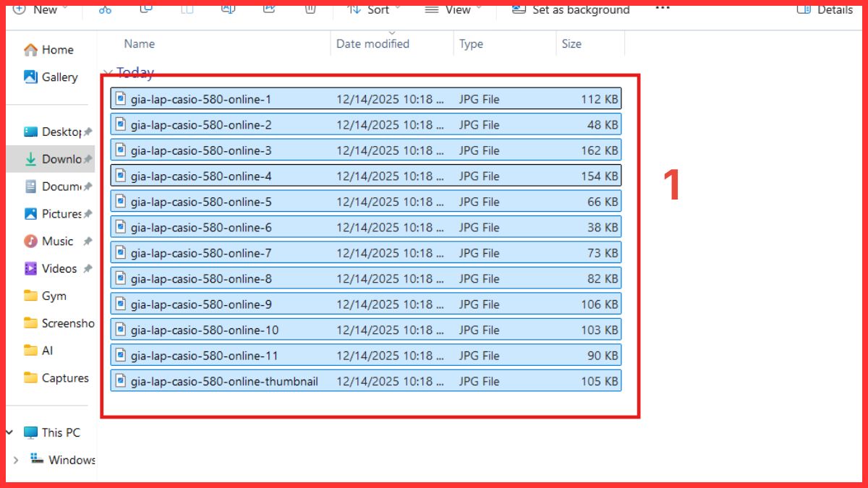
Task: Open the Sort options dropdown
Action: click(x=373, y=9)
